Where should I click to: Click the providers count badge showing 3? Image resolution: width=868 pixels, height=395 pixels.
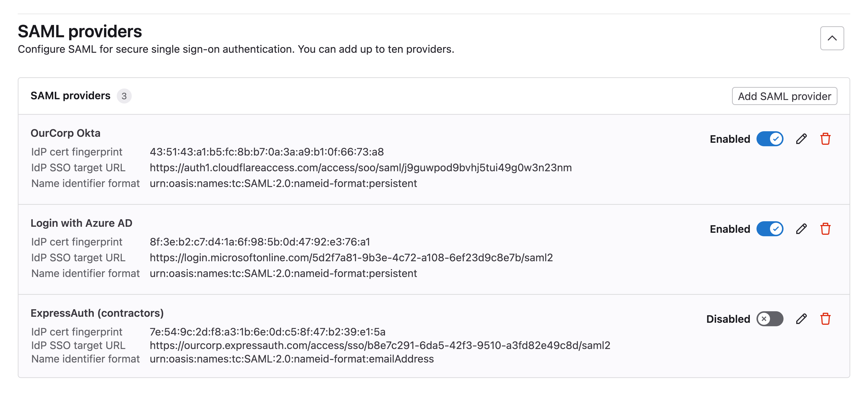pyautogui.click(x=124, y=96)
